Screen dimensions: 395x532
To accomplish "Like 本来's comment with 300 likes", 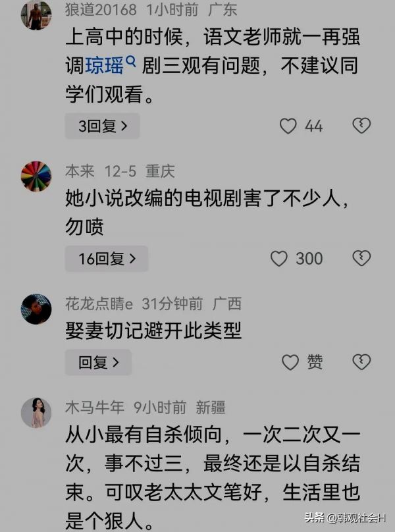I will (x=279, y=259).
